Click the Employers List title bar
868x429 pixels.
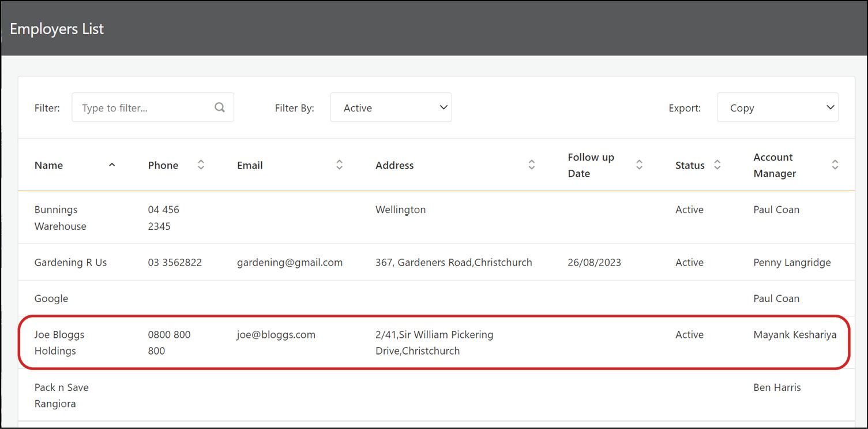(57, 28)
